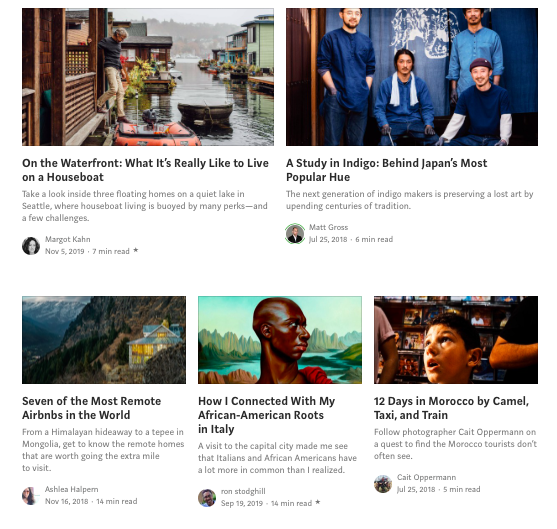The image size is (557, 529).
Task: Click ron stodghill's profile avatar
Action: click(207, 498)
